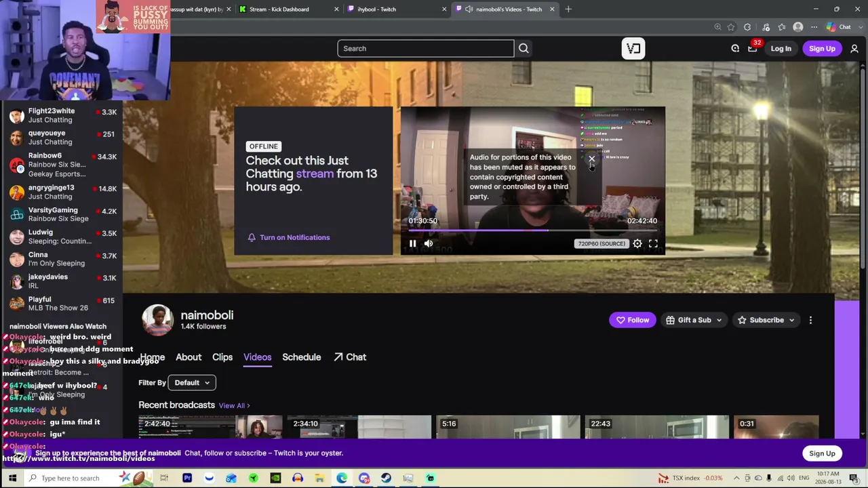Launch Adobe Premiere Pro from the taskbar
This screenshot has width=868, height=488.
187,479
